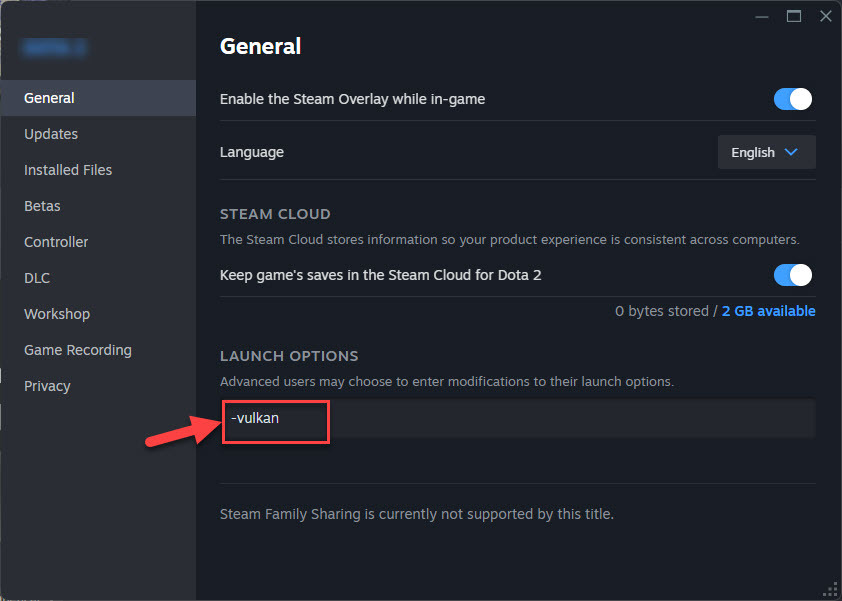Screen dimensions: 842x601
Task: Click the launch options field containing -vulkan
Action: click(x=517, y=418)
